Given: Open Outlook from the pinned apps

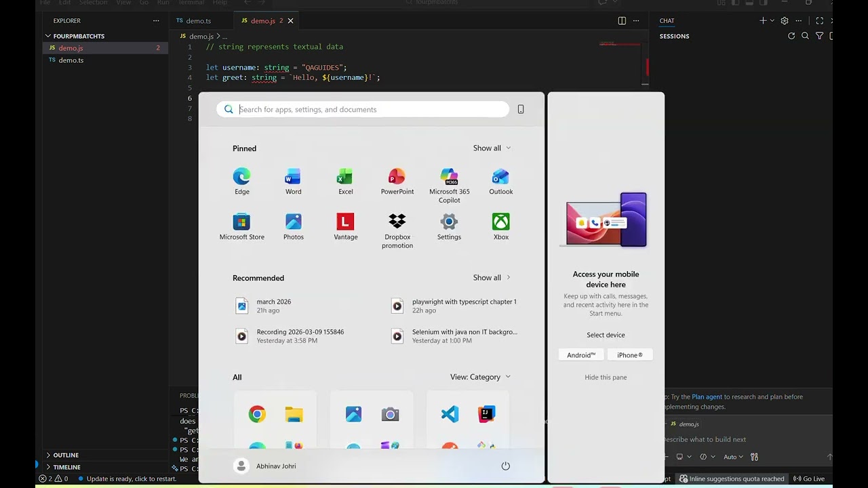Looking at the screenshot, I should pyautogui.click(x=500, y=181).
